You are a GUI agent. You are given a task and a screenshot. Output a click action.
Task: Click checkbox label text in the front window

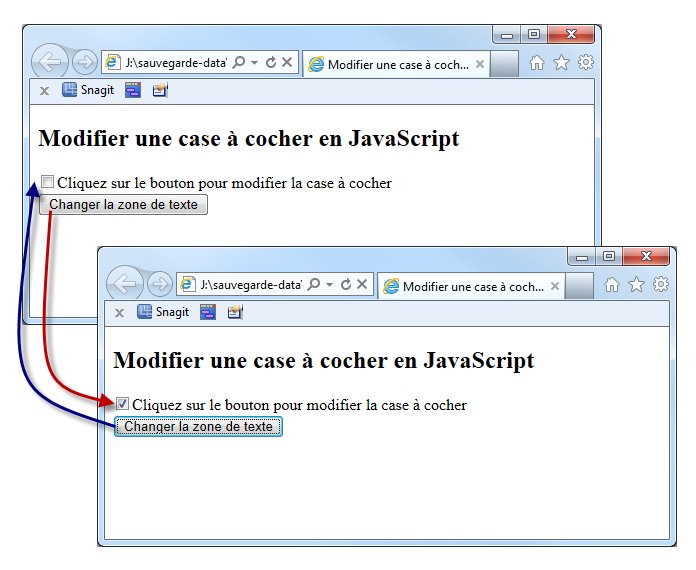(x=299, y=405)
